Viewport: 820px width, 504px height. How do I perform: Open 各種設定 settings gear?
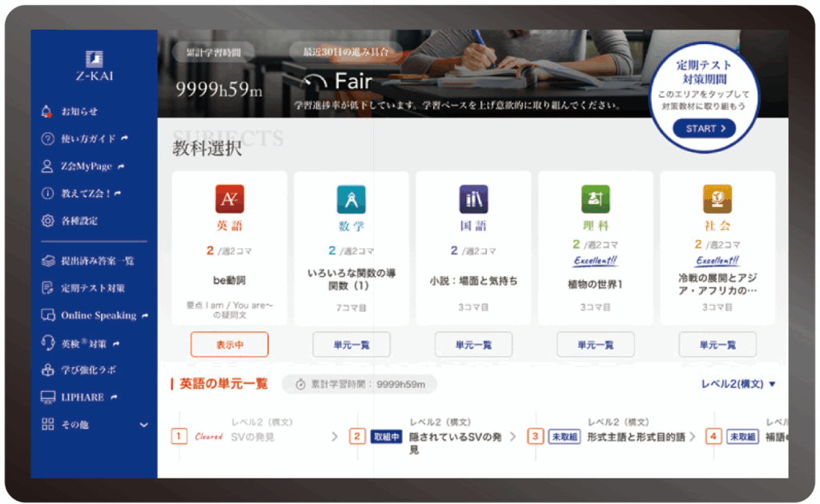point(47,220)
